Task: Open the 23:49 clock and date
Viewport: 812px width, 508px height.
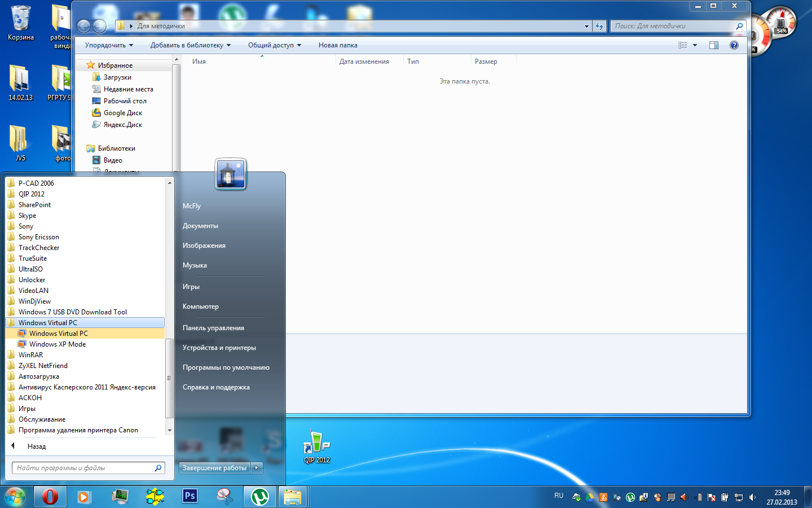Action: [782, 497]
